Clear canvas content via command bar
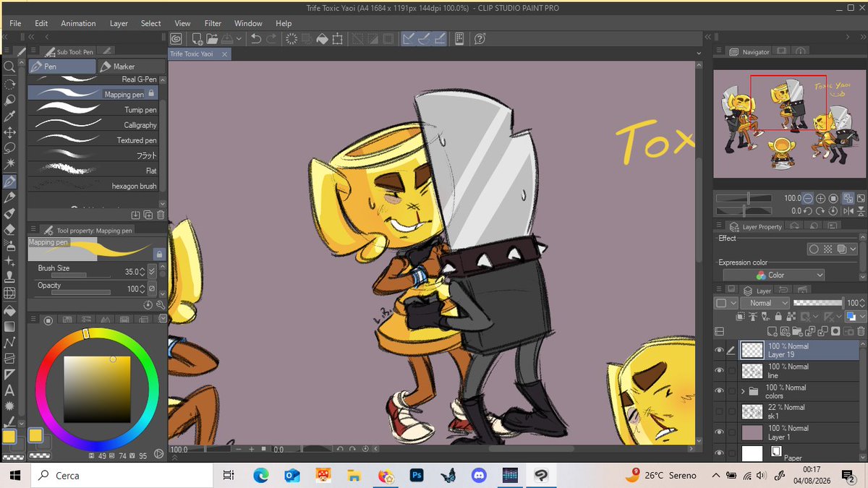This screenshot has height=488, width=868. (x=292, y=38)
